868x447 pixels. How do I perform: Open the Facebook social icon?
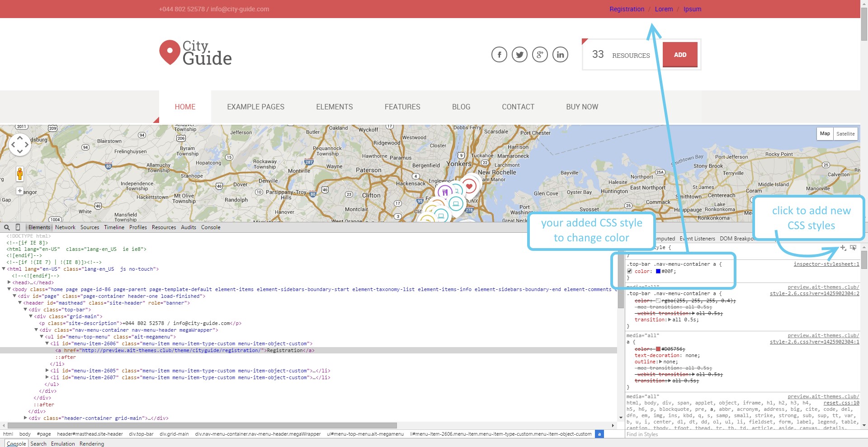click(x=499, y=54)
